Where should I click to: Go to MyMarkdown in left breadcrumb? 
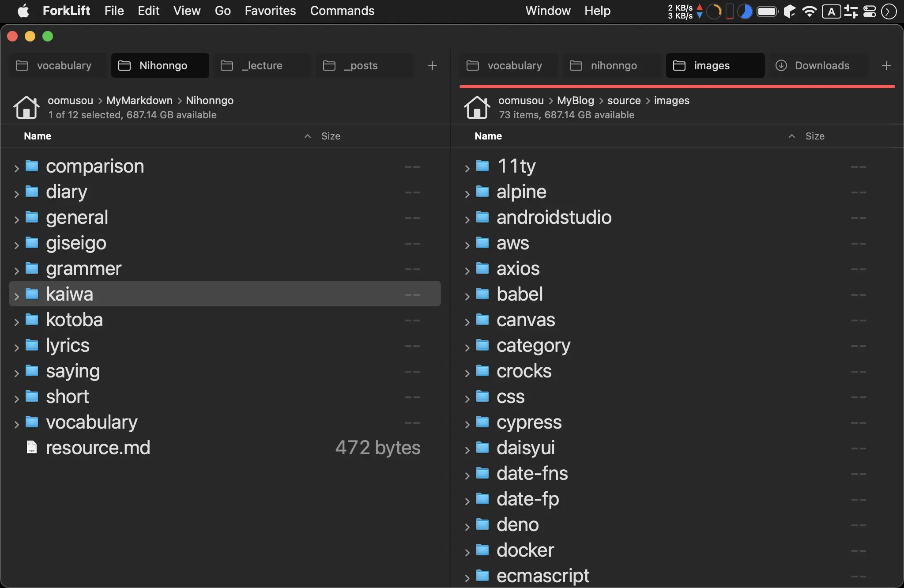(x=139, y=101)
